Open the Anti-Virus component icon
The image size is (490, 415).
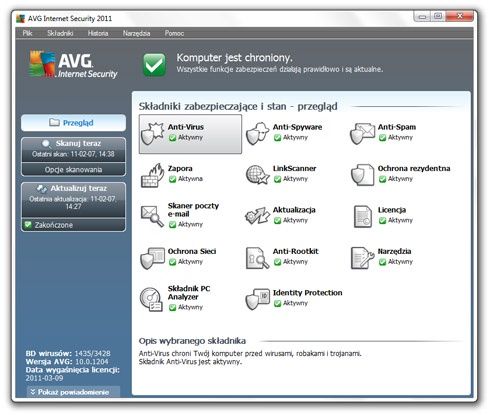point(153,134)
